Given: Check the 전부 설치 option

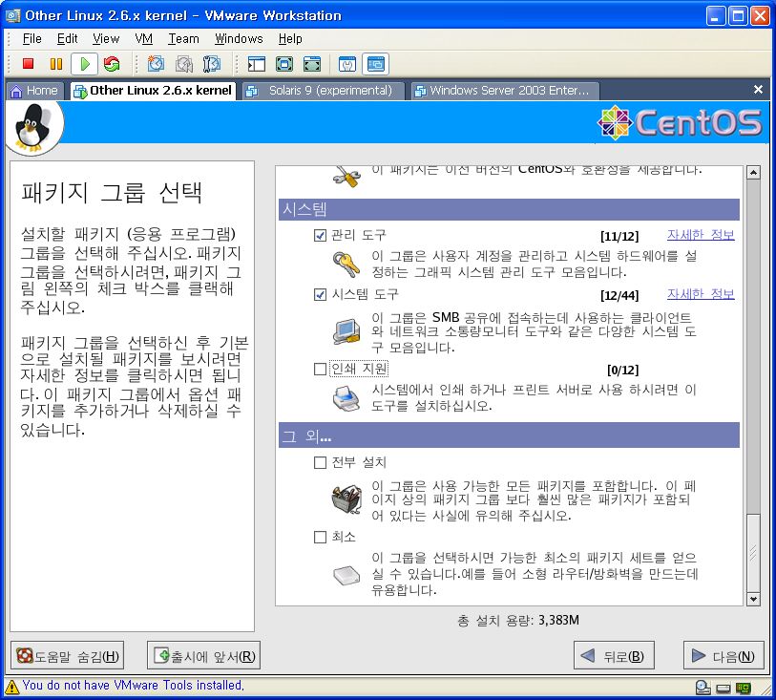Looking at the screenshot, I should coord(321,462).
